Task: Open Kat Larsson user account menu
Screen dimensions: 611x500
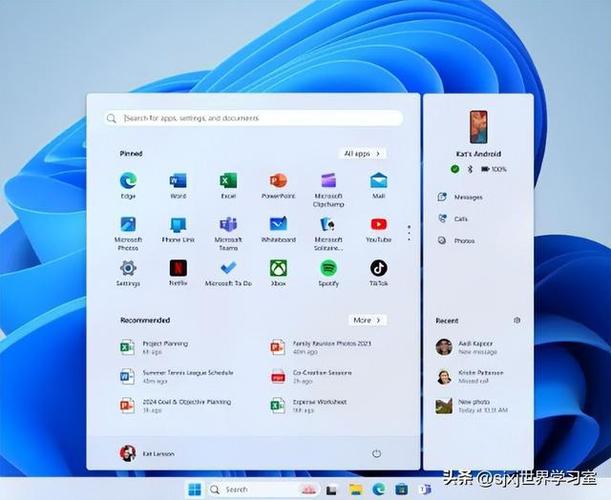Action: 147,453
